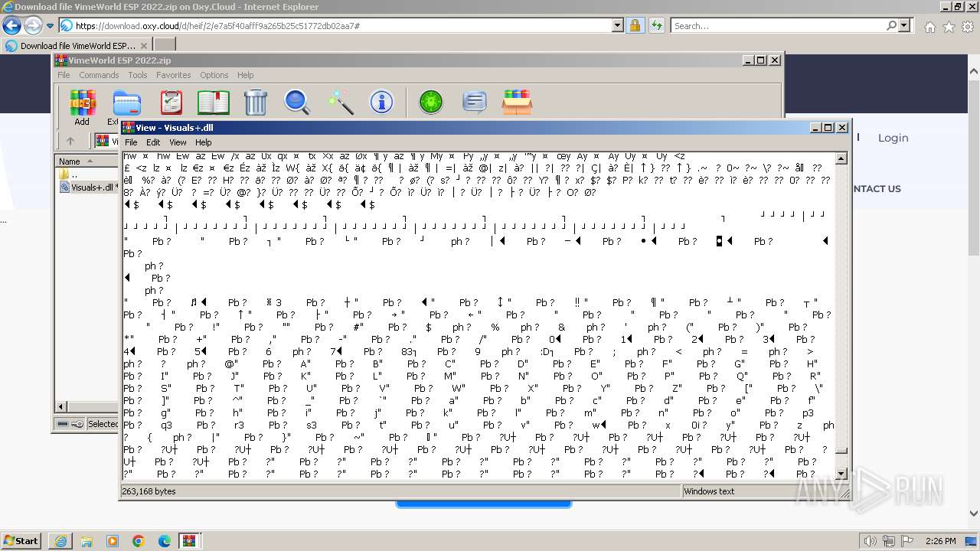Open the search provider dropdown arrow

tap(904, 25)
